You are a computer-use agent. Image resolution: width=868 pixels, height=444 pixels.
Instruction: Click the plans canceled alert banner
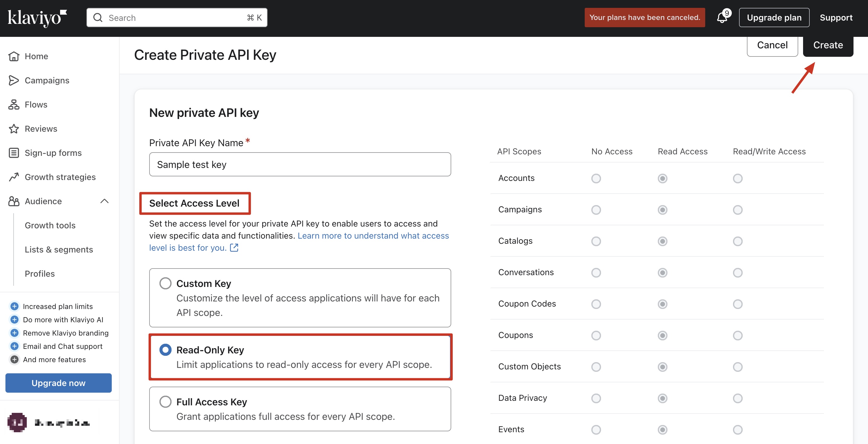[x=644, y=18]
